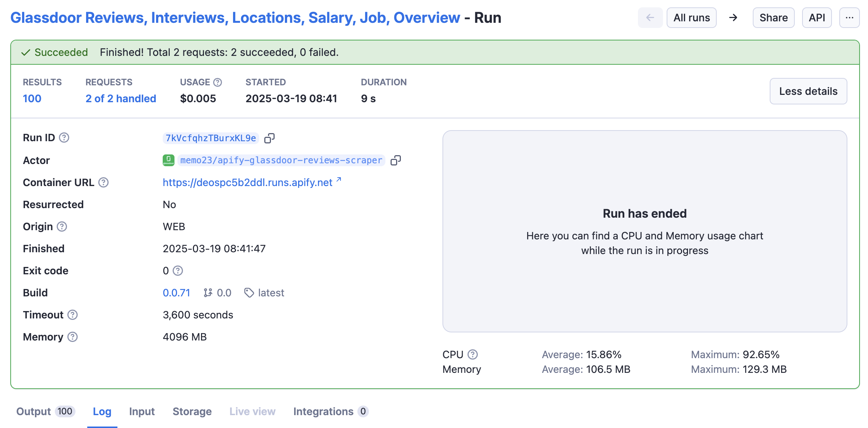Collapse run info with Less details
The image size is (868, 428).
click(808, 91)
